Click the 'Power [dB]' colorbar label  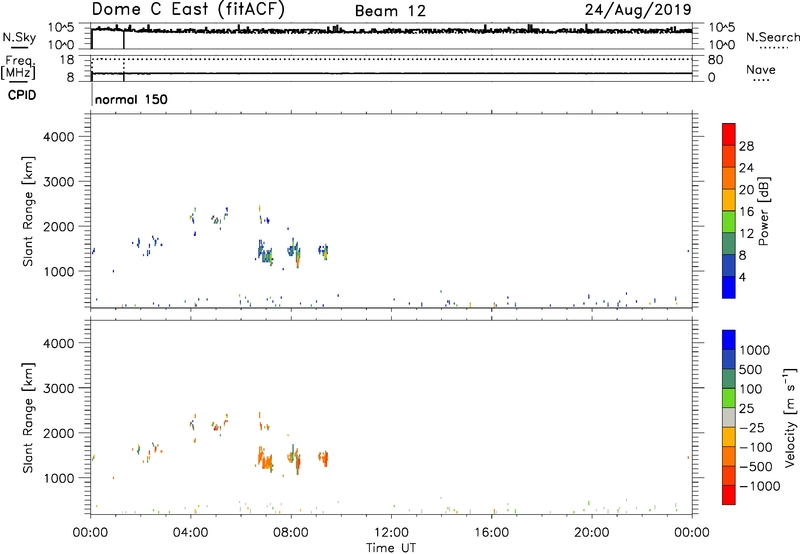pos(763,211)
